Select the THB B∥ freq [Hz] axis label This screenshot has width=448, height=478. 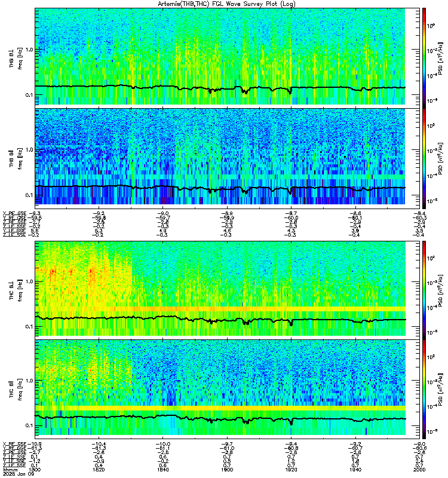pos(16,158)
